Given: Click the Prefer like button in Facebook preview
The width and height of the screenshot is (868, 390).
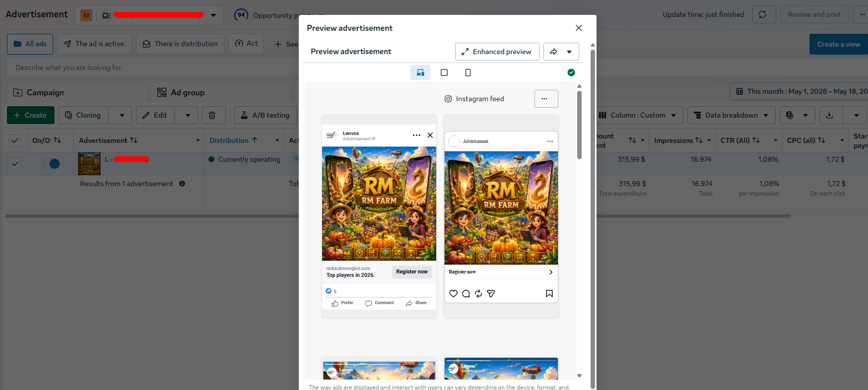Looking at the screenshot, I should [342, 303].
